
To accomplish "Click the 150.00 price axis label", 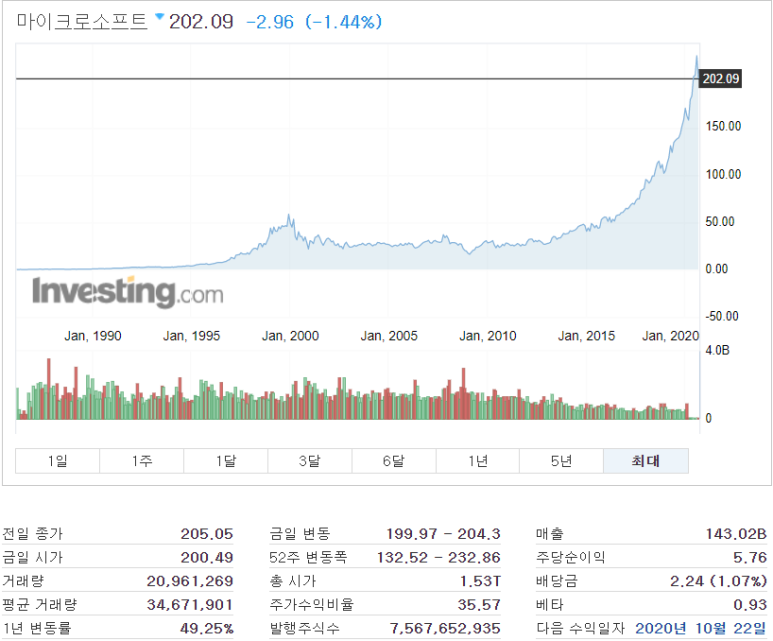I will tap(723, 126).
